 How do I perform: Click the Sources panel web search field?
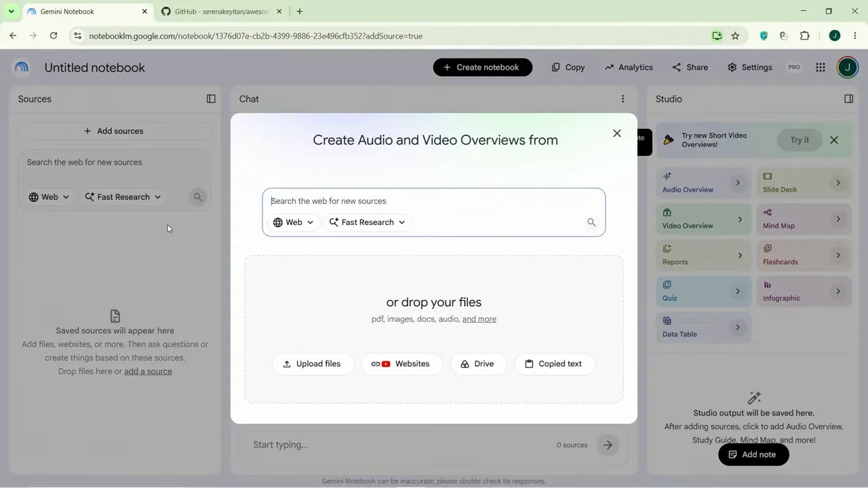click(x=114, y=163)
